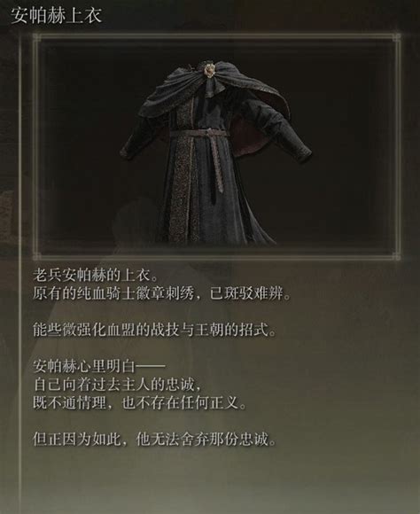The image size is (420, 514).
Task: Click the top-left corner ornament of the frame
Action: 36,38
